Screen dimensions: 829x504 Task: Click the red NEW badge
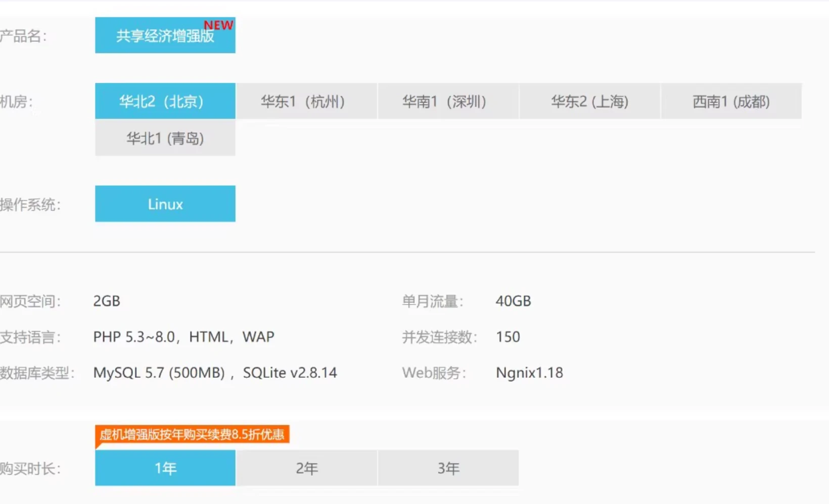point(218,25)
